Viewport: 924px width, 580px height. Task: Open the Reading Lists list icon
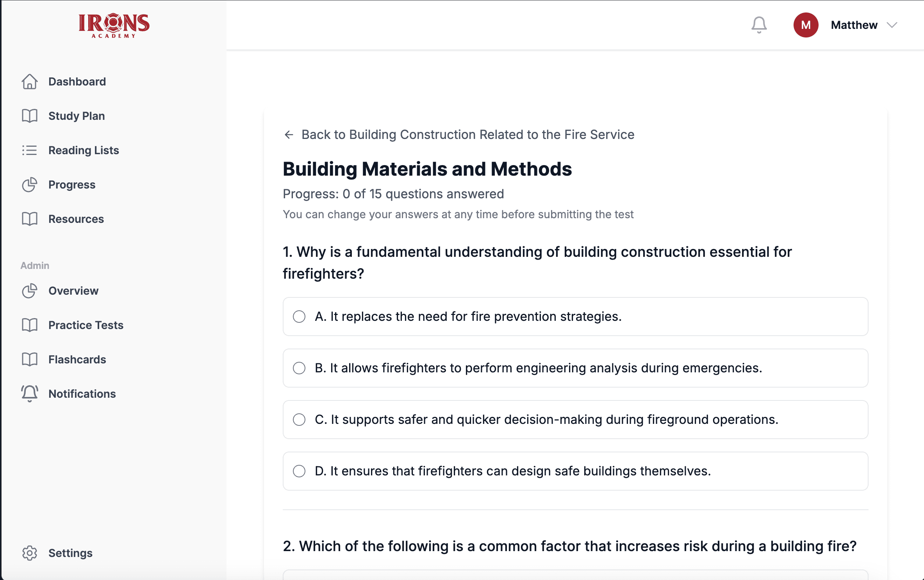(x=29, y=150)
